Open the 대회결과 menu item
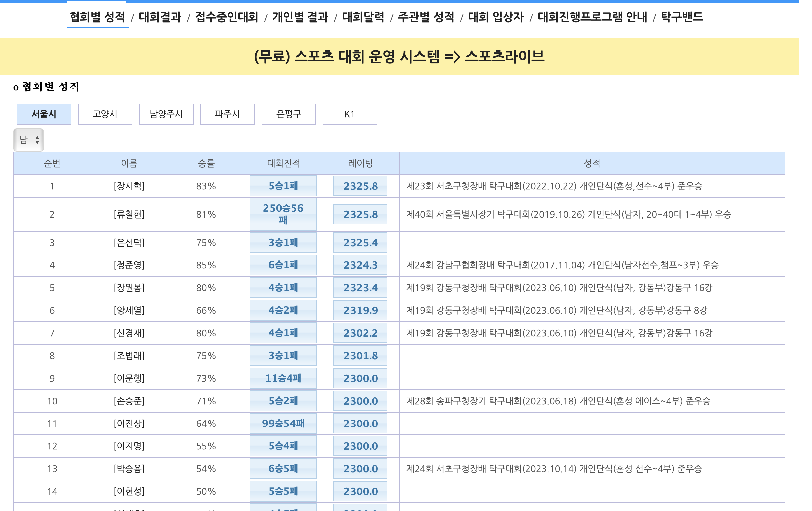Viewport: 812px width, 511px height. [x=160, y=17]
